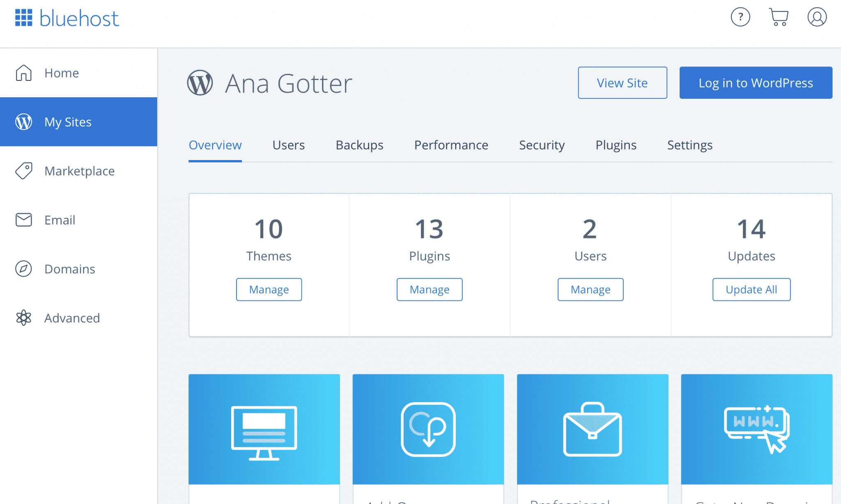Click the number 10 above Themes
Screen dimensions: 841x504
(x=269, y=229)
